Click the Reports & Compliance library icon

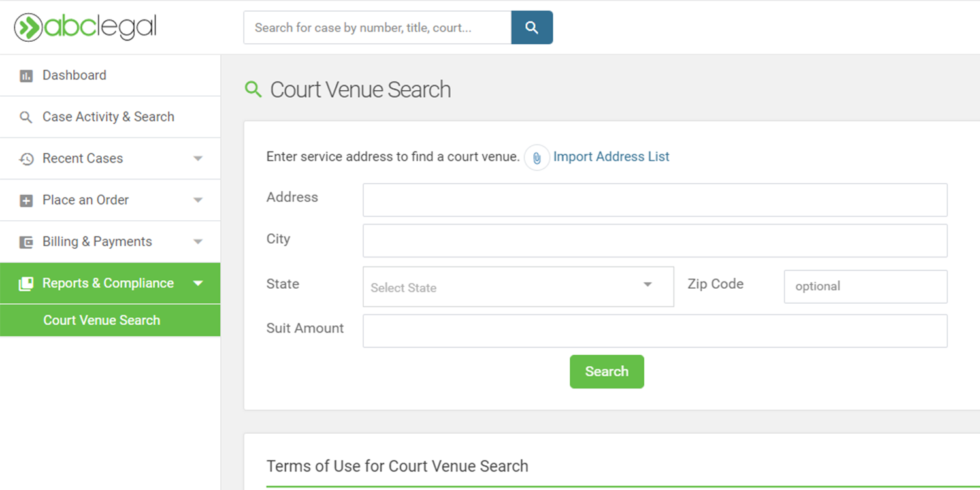click(26, 284)
